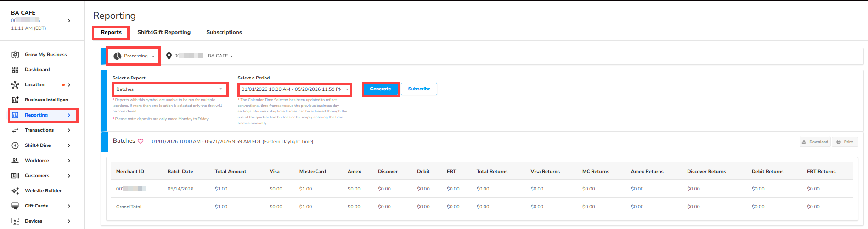Viewport: 868px width, 229px height.
Task: Click the Workforce people icon
Action: [15, 161]
